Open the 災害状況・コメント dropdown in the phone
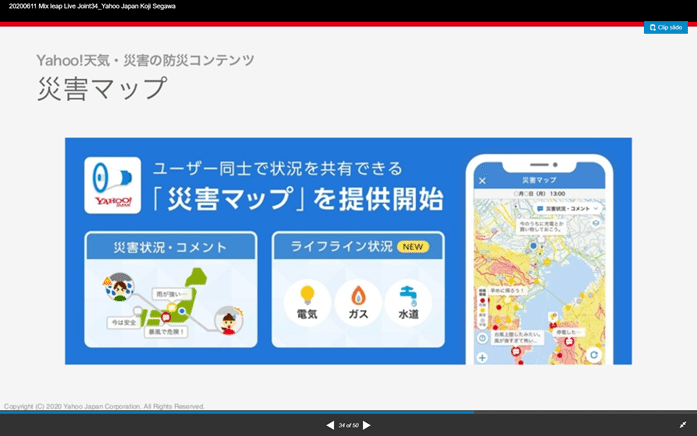This screenshot has height=436, width=697. [x=568, y=208]
